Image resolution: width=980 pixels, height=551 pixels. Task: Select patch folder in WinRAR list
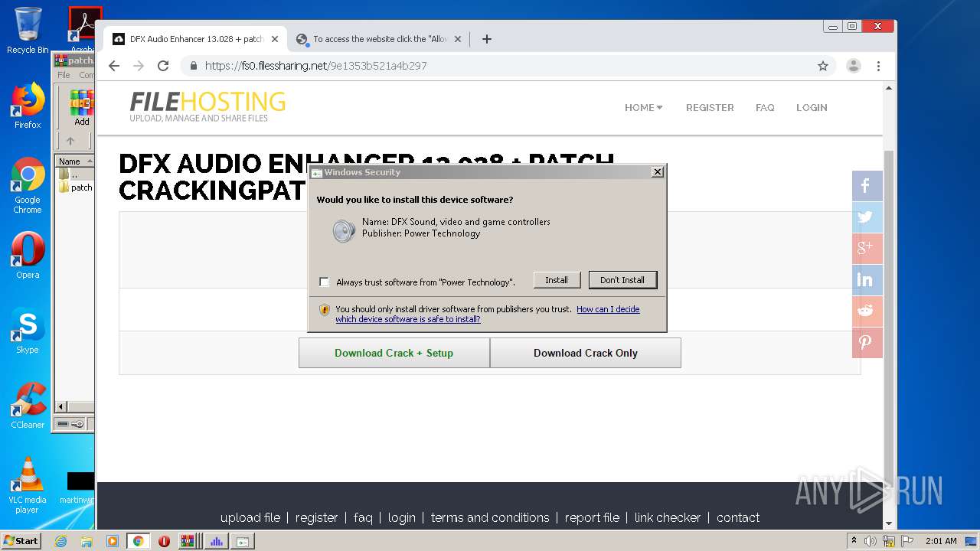76,187
